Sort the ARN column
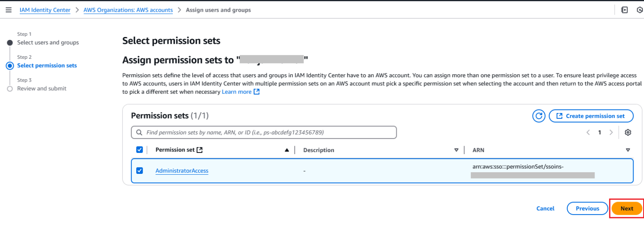 point(628,150)
